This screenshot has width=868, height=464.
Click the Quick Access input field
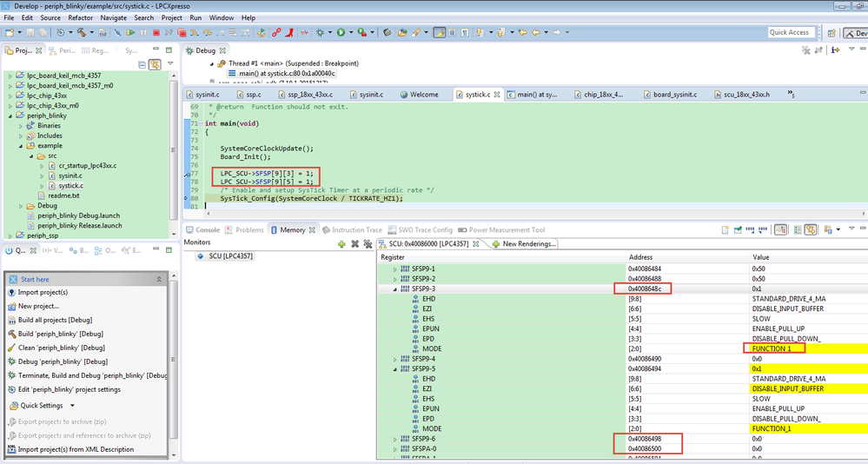coord(792,32)
